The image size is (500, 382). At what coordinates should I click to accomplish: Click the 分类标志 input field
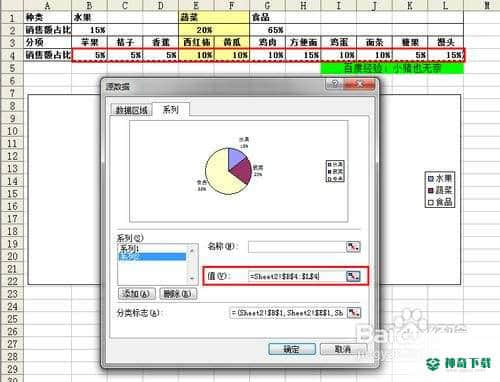[288, 313]
